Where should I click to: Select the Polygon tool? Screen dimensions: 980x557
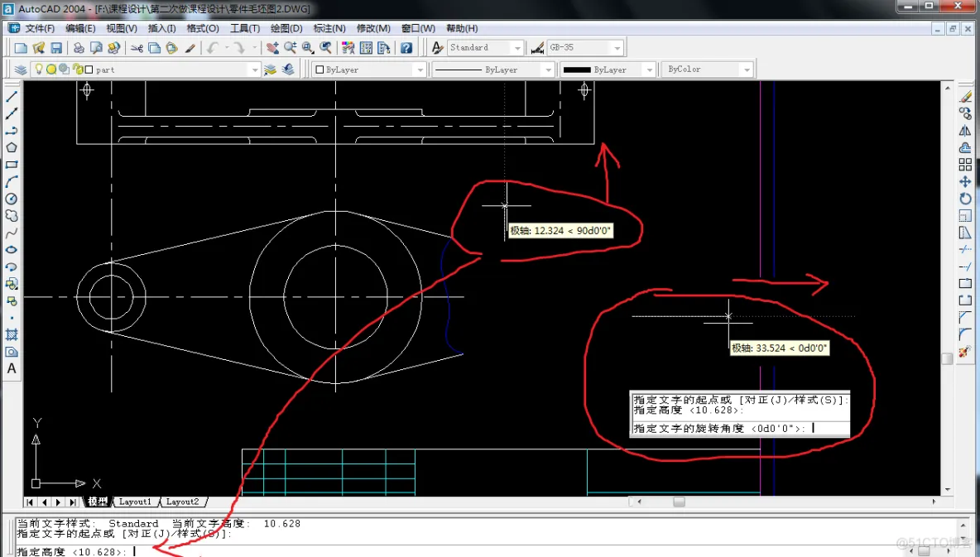point(12,147)
